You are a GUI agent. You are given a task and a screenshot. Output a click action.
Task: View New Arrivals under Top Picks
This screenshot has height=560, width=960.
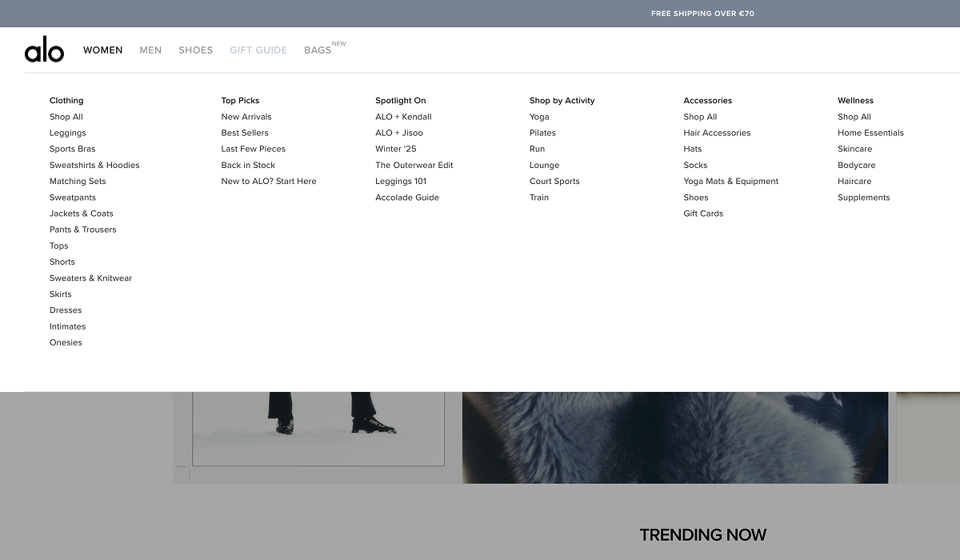tap(246, 117)
